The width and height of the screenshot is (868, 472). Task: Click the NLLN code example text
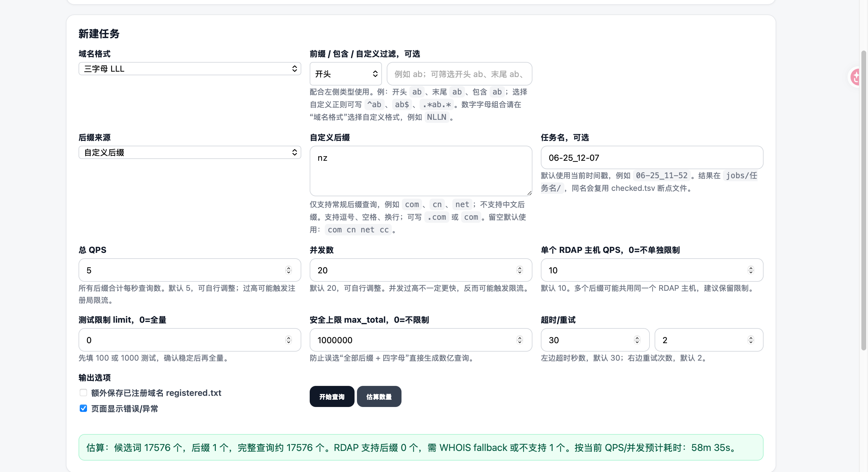[436, 117]
